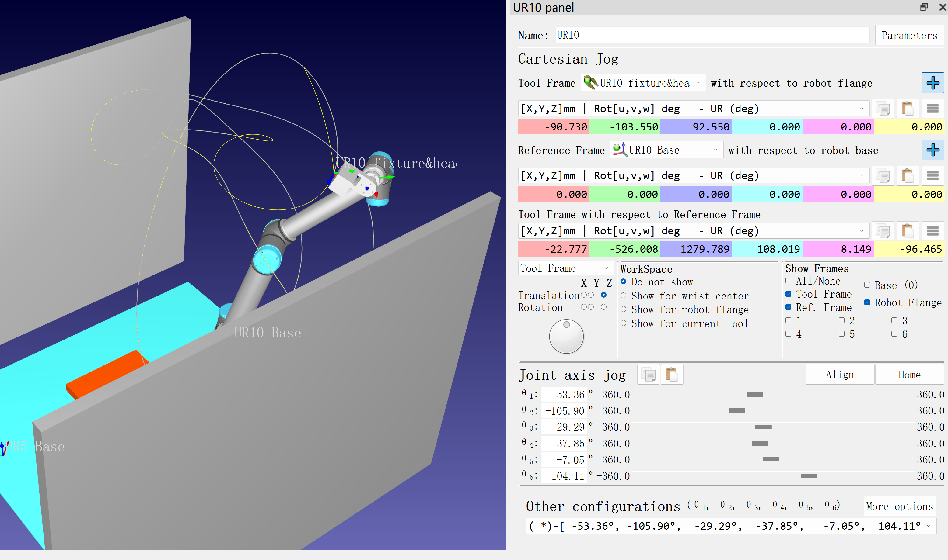Expand the other configurations joint list

tap(929, 526)
